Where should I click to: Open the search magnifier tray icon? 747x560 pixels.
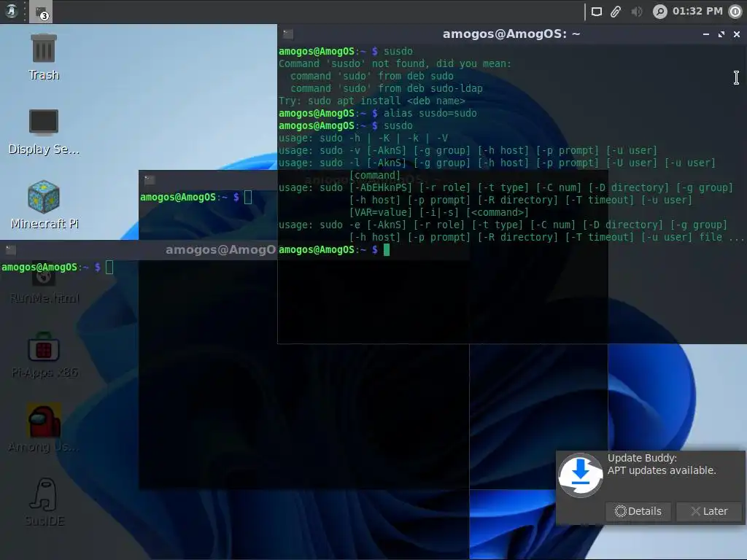(659, 12)
